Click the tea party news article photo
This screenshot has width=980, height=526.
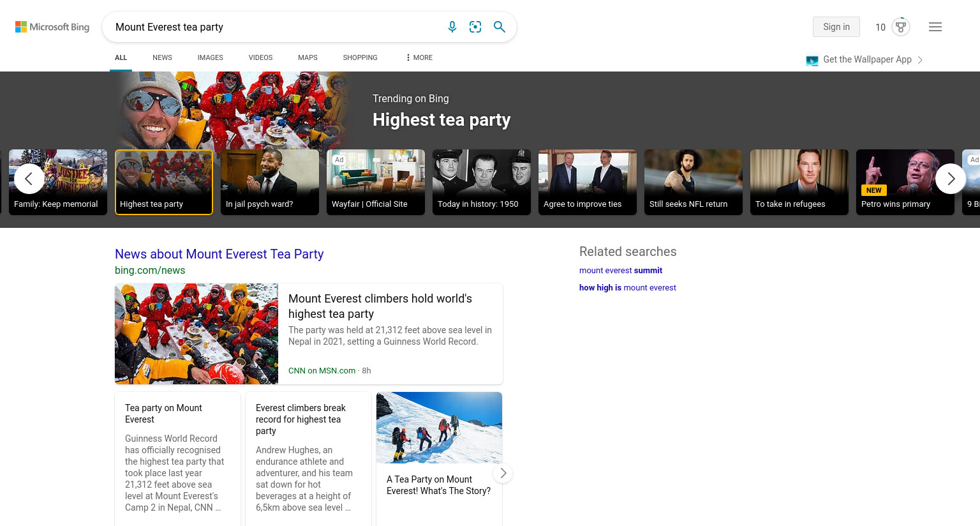[x=197, y=334]
